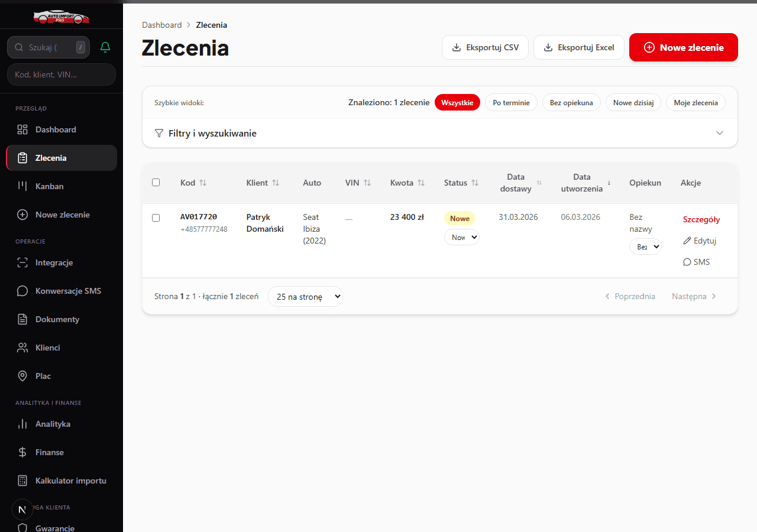757x532 pixels.
Task: Sort by Data utworzenia arrow icon
Action: (609, 183)
